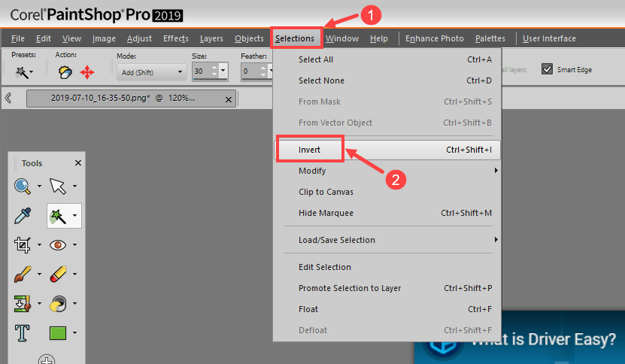625x364 pixels.
Task: Expand the Red Eye tool flyout arrow
Action: pos(74,244)
